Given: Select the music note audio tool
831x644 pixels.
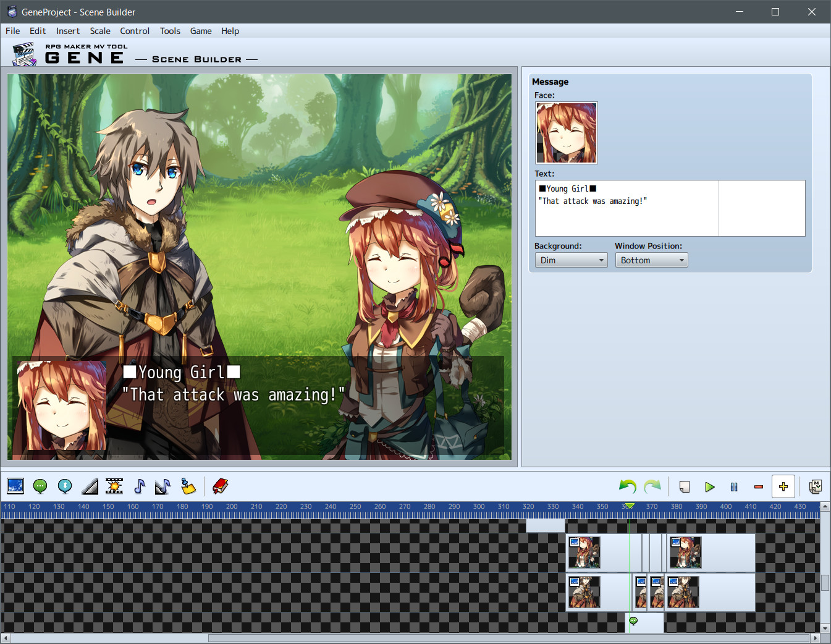Looking at the screenshot, I should [139, 486].
